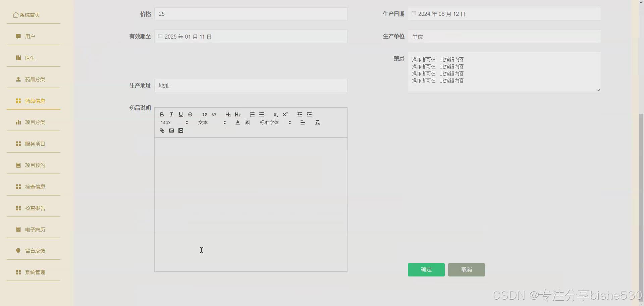
Task: Focus the 生产单位 input field
Action: pos(504,36)
